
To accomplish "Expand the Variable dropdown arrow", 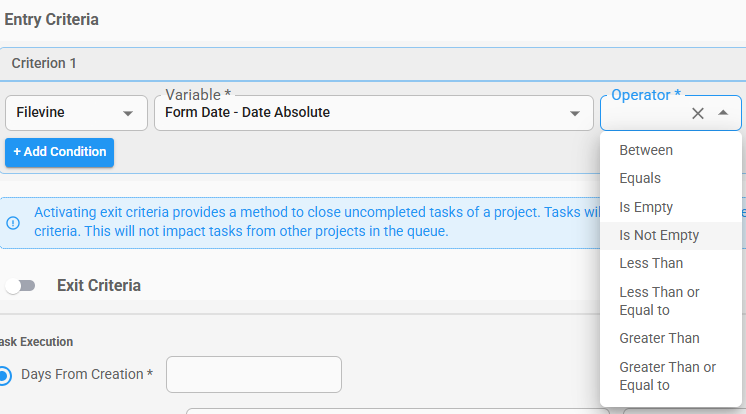I will pos(575,113).
